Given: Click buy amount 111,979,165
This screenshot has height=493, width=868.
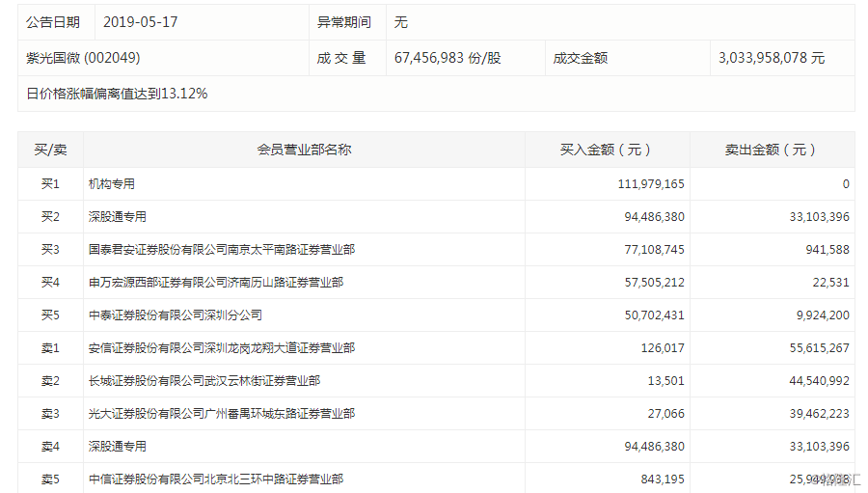Looking at the screenshot, I should [x=651, y=184].
